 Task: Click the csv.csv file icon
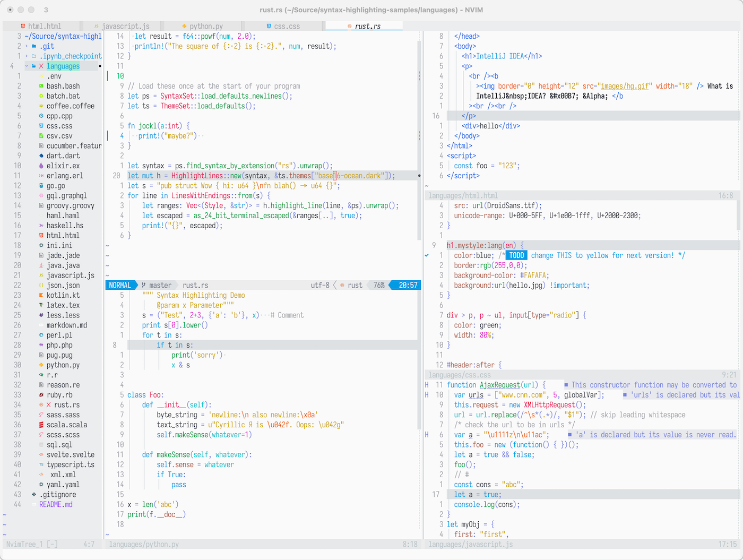pos(41,136)
